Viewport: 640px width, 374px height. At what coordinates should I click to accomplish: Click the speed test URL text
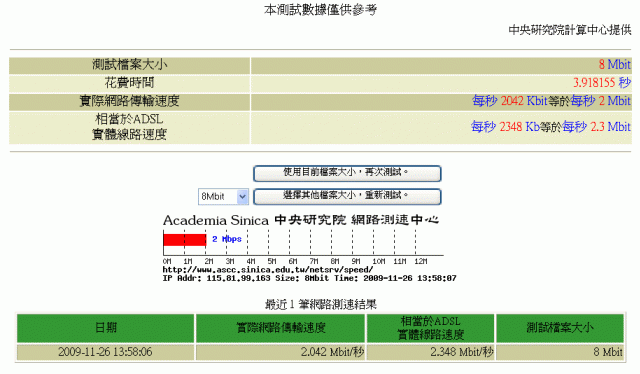(268, 269)
